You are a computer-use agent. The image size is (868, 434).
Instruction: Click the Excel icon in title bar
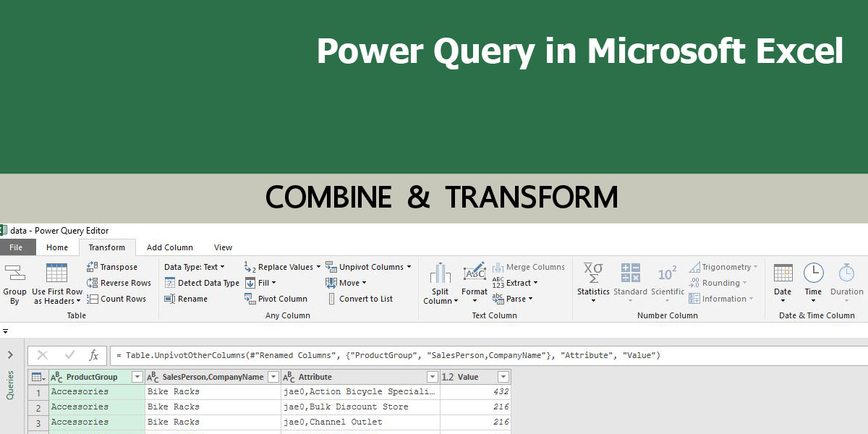[4, 231]
